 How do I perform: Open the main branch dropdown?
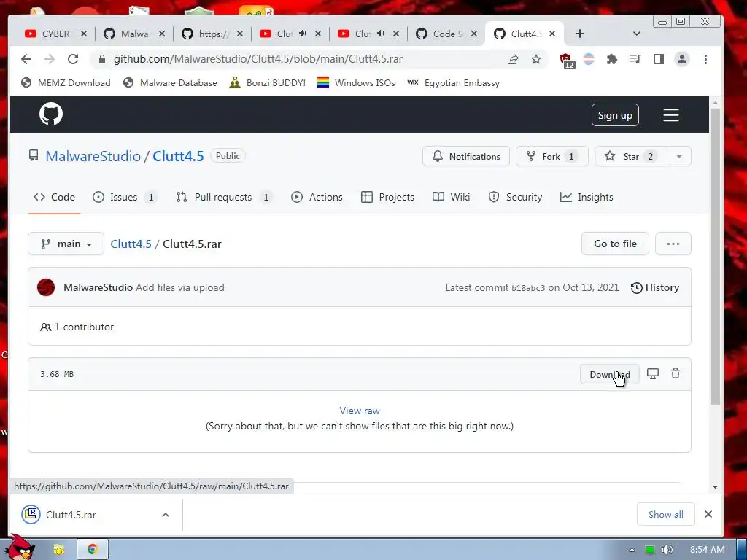point(66,244)
